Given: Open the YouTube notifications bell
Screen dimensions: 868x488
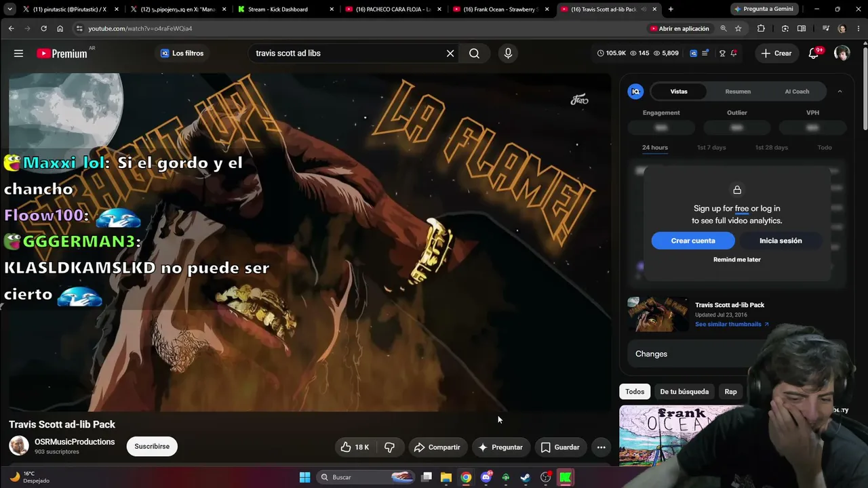Looking at the screenshot, I should tap(814, 54).
